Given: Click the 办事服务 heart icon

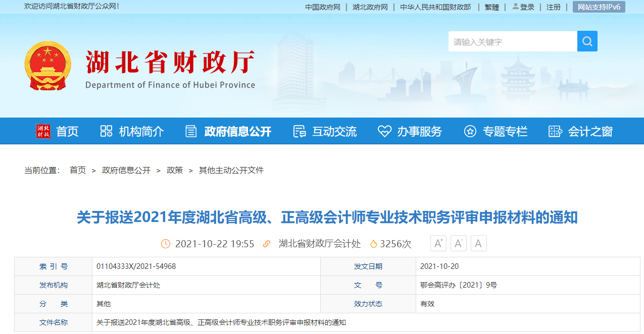Looking at the screenshot, I should (x=384, y=131).
